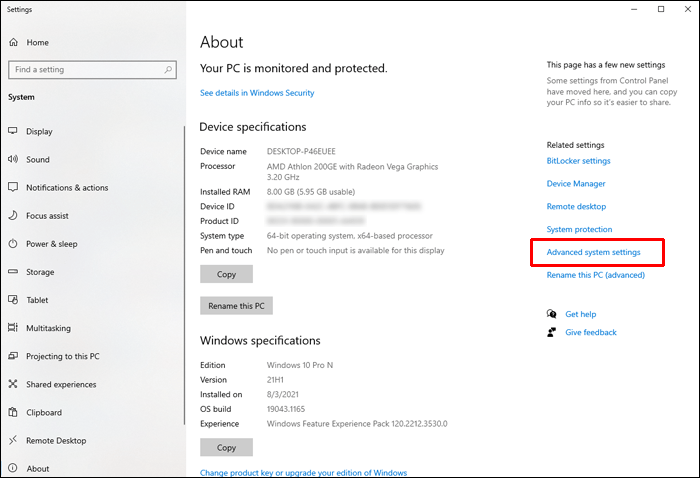Viewport: 700px width, 478px height.
Task: Open Notifications & actions icon
Action: point(13,187)
